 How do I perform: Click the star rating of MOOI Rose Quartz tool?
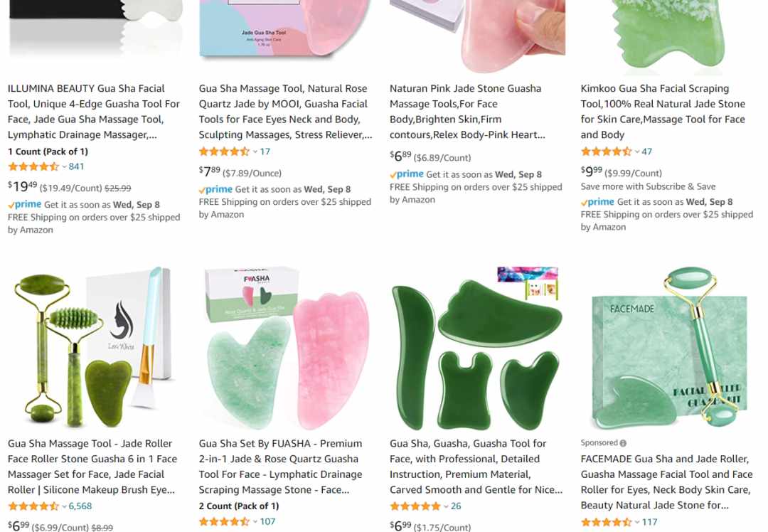point(224,152)
